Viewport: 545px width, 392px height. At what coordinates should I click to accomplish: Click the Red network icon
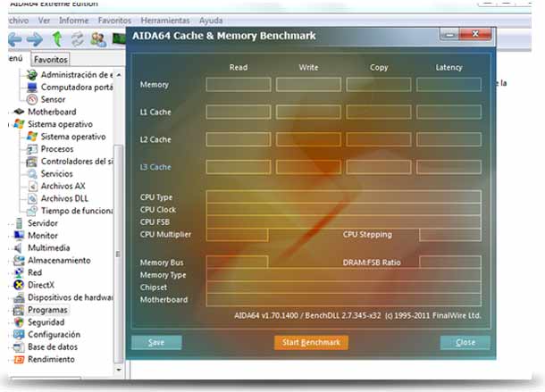(19, 273)
